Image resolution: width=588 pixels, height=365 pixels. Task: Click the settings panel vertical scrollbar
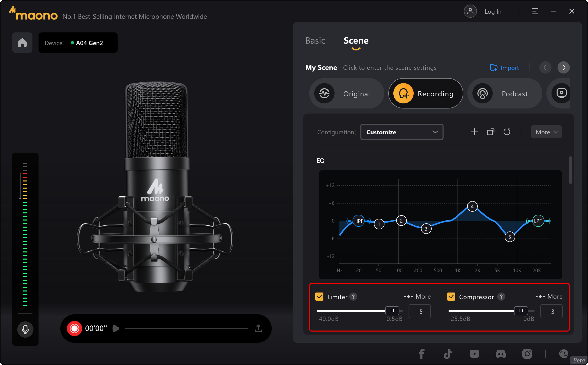571,170
